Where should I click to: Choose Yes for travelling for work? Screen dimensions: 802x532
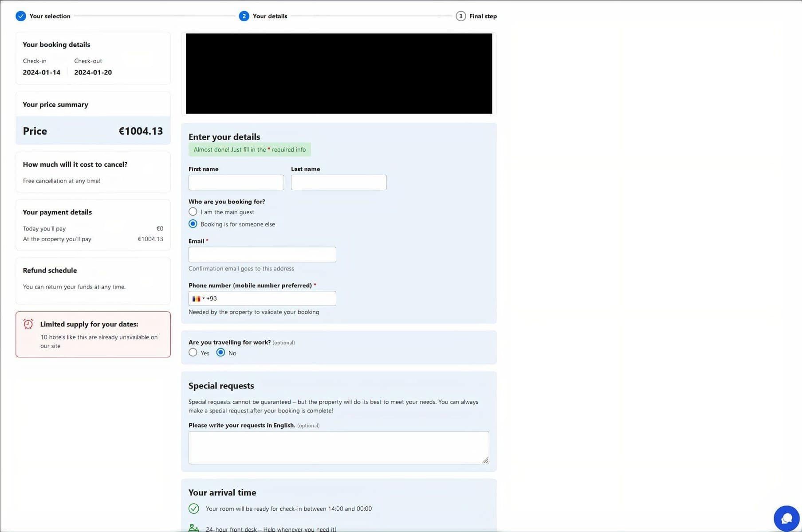tap(193, 352)
